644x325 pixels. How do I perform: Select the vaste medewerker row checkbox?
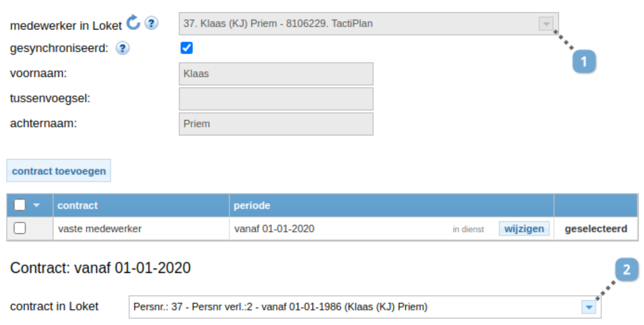coord(19,229)
